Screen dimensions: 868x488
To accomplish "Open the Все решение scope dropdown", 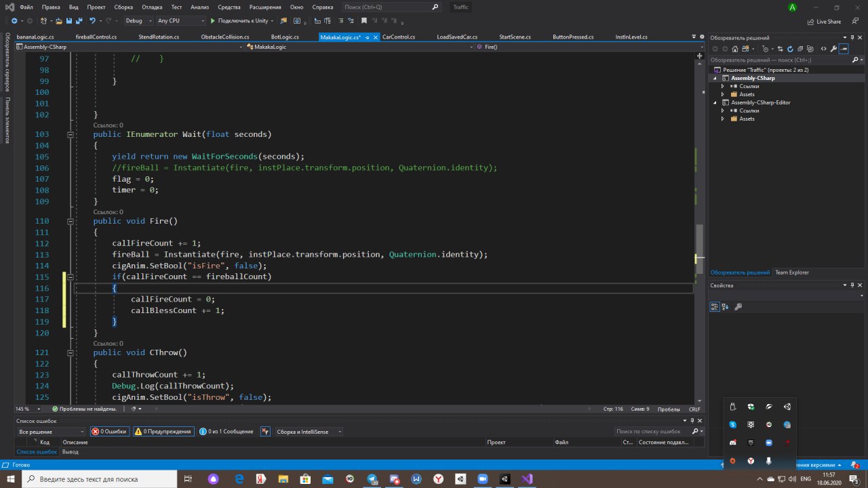I will point(51,431).
